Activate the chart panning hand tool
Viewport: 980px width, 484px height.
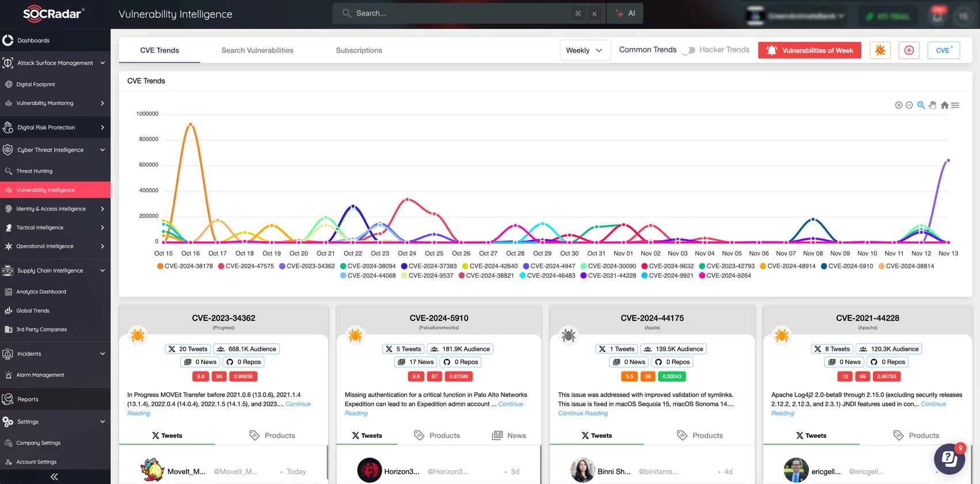pyautogui.click(x=933, y=105)
